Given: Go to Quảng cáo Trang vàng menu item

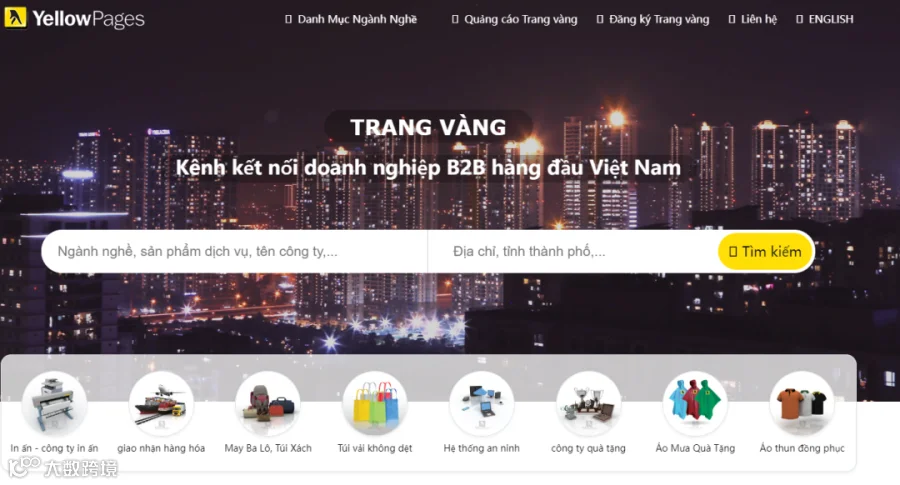Looking at the screenshot, I should [515, 20].
